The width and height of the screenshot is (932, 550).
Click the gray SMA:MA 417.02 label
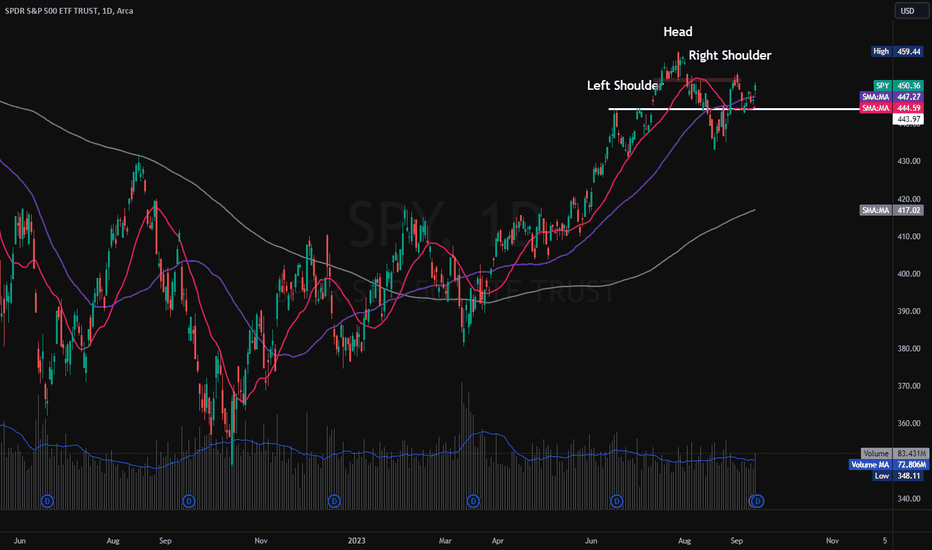tap(892, 210)
